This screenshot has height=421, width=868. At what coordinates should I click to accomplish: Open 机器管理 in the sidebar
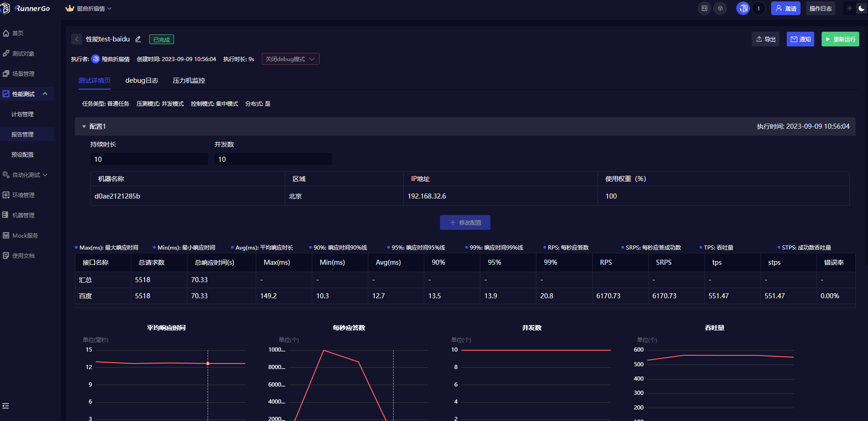coord(23,215)
